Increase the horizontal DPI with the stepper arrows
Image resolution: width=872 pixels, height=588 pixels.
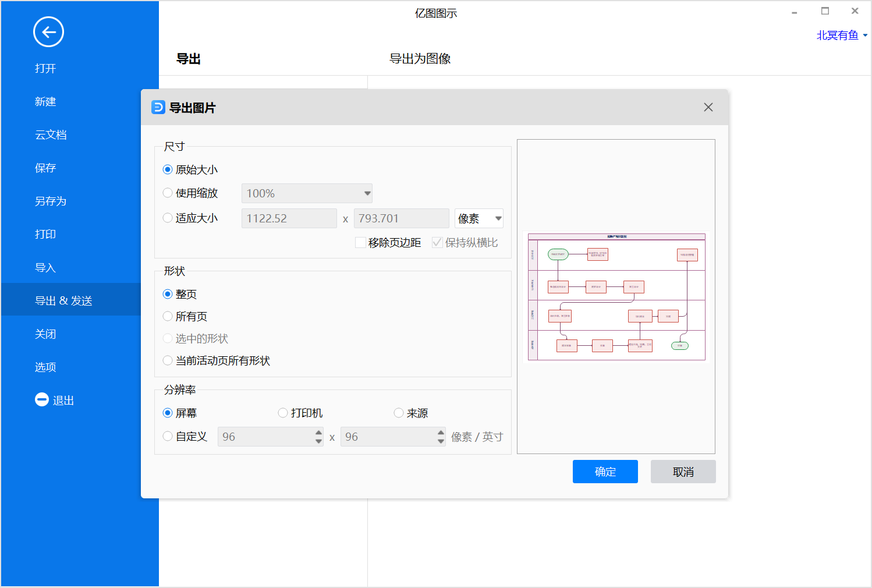tap(318, 433)
